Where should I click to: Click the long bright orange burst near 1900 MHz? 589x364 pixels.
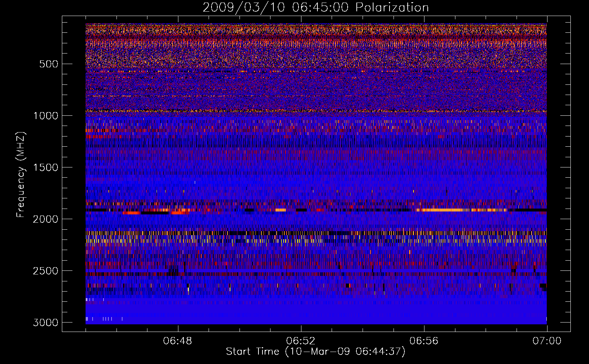coord(462,210)
